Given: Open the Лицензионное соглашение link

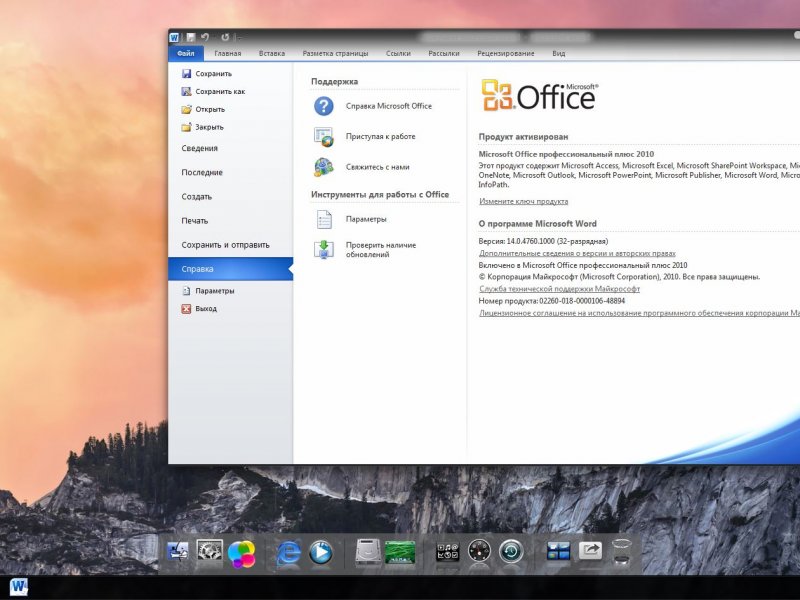Looking at the screenshot, I should click(639, 313).
